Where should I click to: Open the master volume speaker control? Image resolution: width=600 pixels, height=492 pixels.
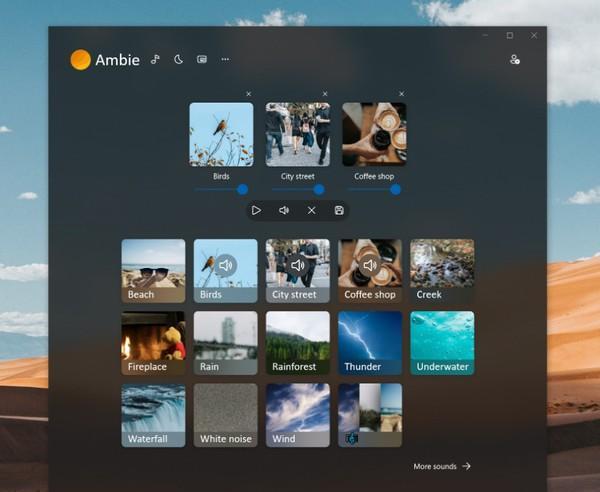click(x=284, y=210)
